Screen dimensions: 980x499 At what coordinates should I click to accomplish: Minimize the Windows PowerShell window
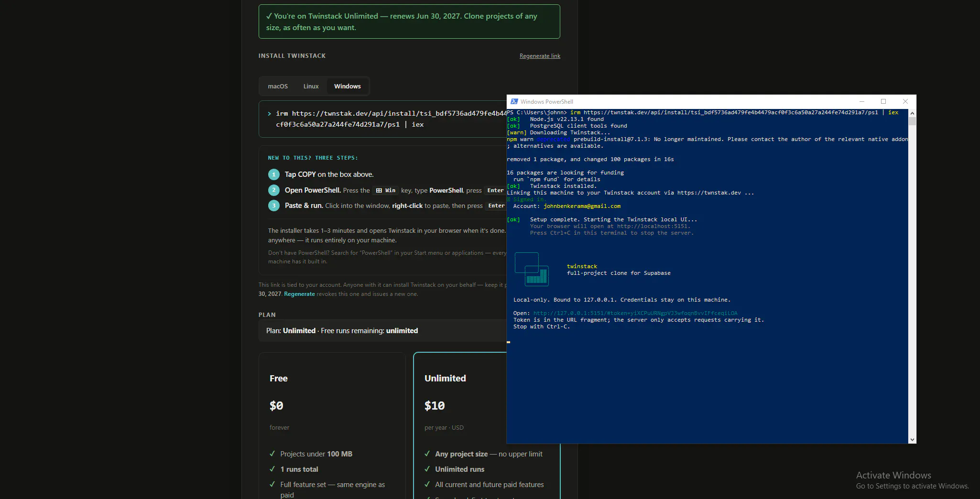[x=862, y=101]
